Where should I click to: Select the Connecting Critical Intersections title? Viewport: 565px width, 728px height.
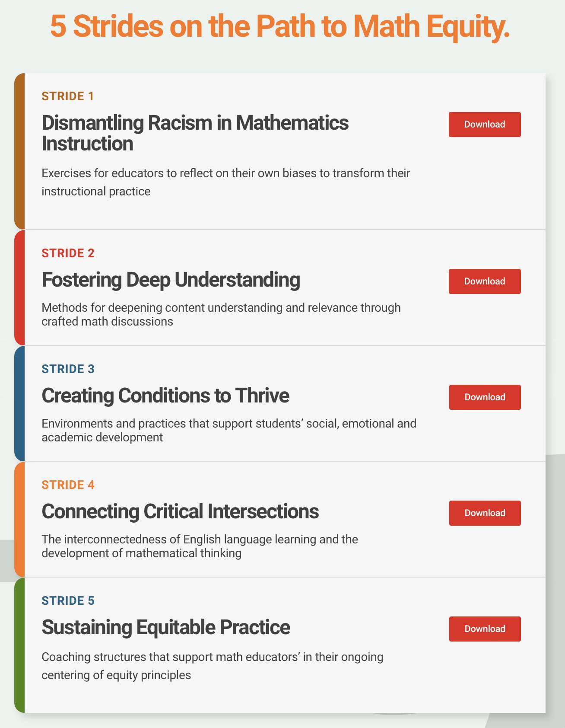180,511
